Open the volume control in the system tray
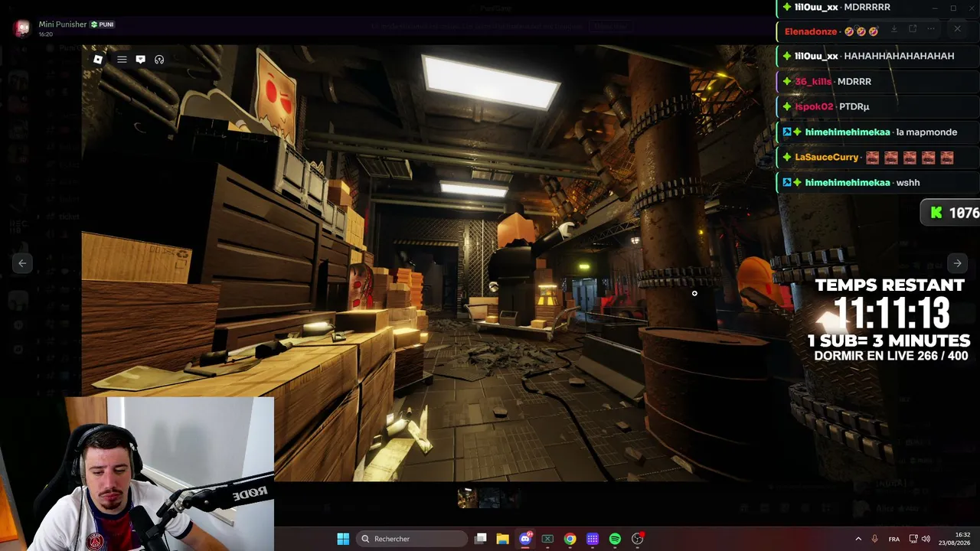This screenshot has height=551, width=980. coord(926,539)
